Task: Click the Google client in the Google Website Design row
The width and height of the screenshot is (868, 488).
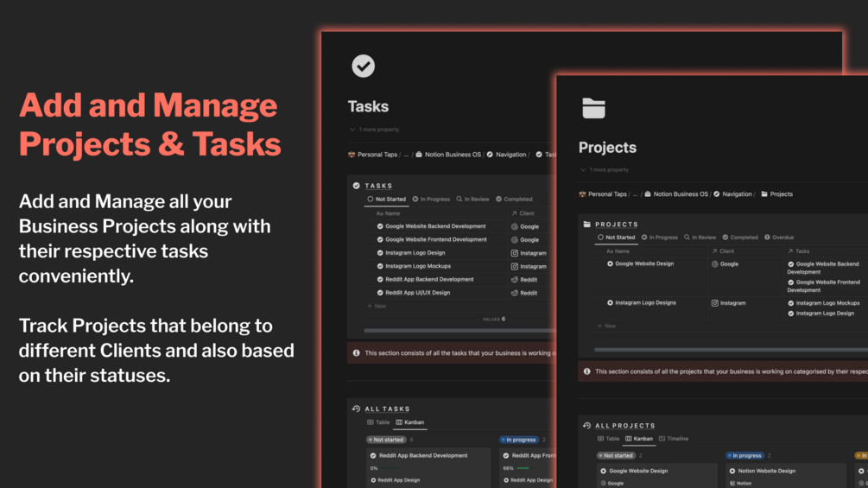Action: (725, 264)
